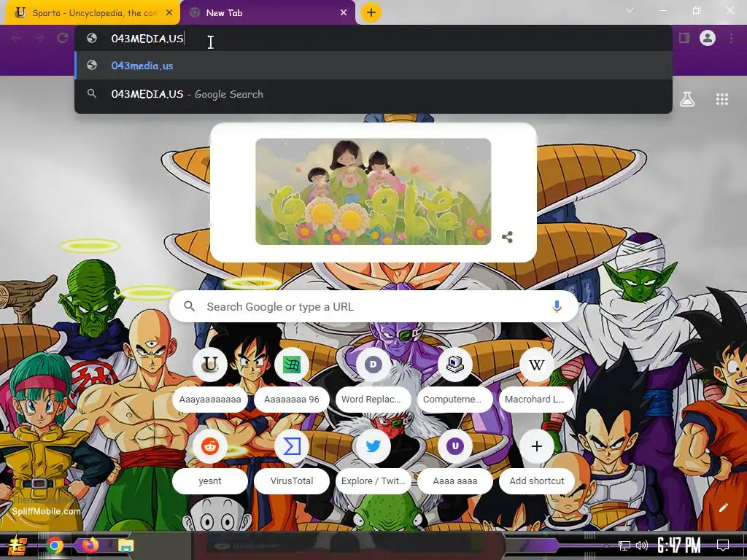Switch to the Sparta - Uncyclopedia tab
This screenshot has height=560, width=747.
click(93, 13)
